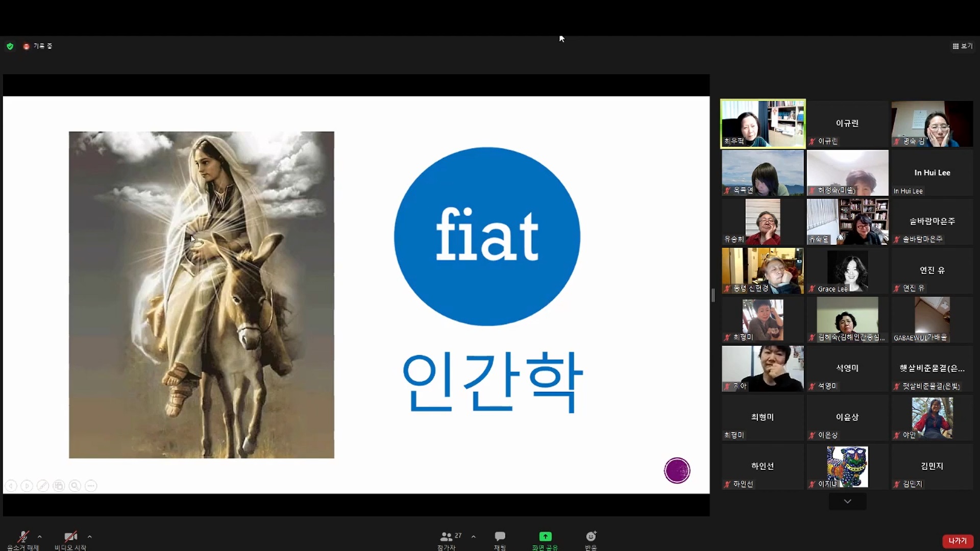
Task: Expand audio options arrow beside microphone
Action: [40, 537]
